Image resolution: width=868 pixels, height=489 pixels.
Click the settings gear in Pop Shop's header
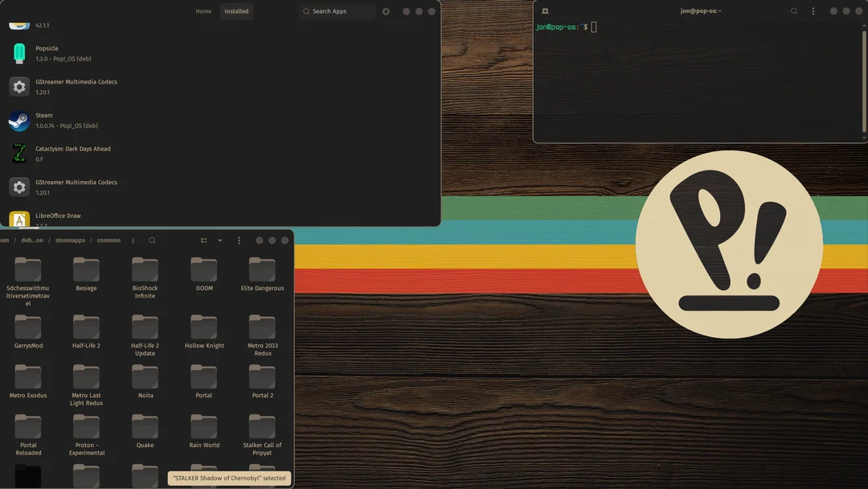point(387,11)
